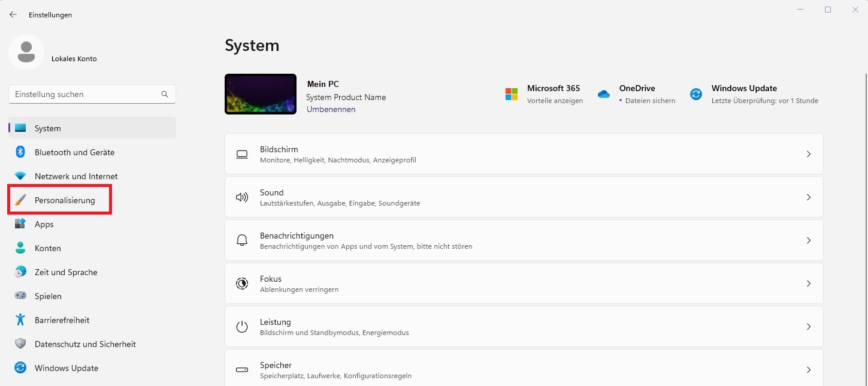Open Sound settings via its chevron
The height and width of the screenshot is (386, 868).
tap(809, 197)
